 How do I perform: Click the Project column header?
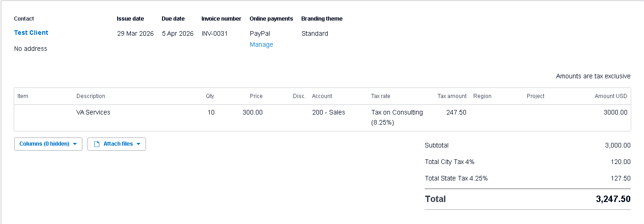(536, 96)
